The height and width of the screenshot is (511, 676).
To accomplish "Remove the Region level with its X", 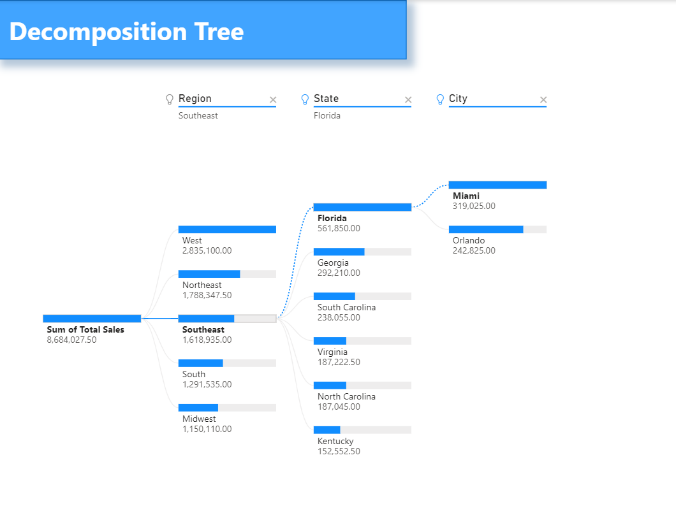I will (273, 100).
